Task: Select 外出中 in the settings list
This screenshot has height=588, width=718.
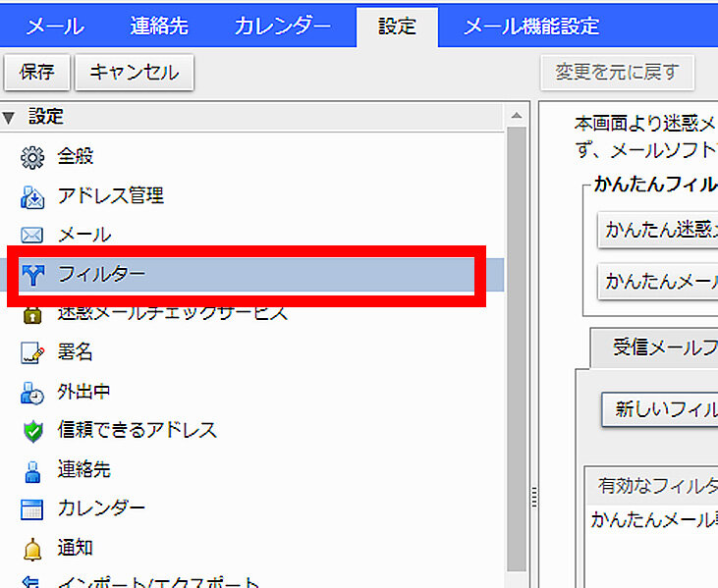Action: pos(83,392)
